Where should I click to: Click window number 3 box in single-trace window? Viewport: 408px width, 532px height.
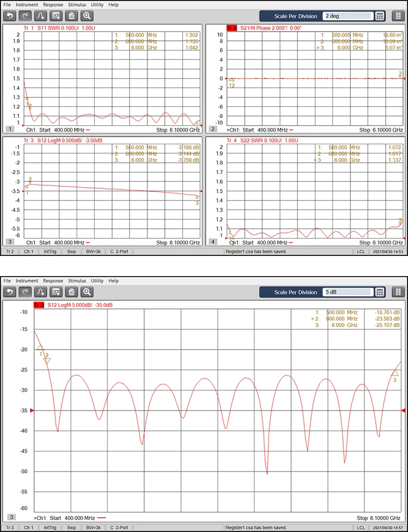[11, 517]
